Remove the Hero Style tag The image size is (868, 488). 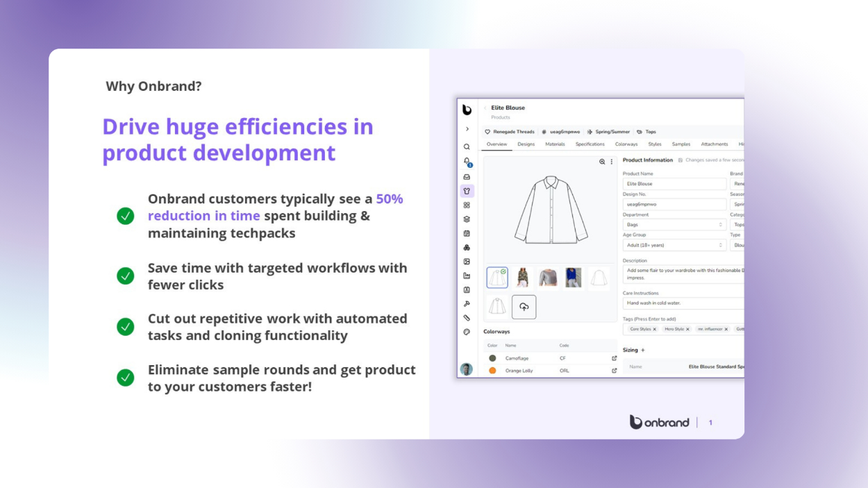(687, 329)
